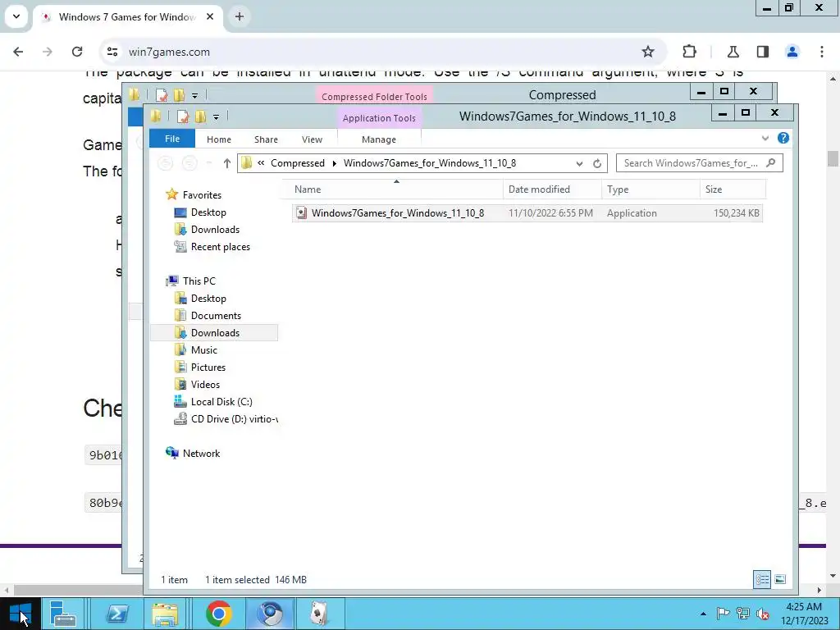Image resolution: width=840 pixels, height=630 pixels.
Task: Click the Windows7Games_for_Windows_11_10_8 breadcrumb segment
Action: 430,163
